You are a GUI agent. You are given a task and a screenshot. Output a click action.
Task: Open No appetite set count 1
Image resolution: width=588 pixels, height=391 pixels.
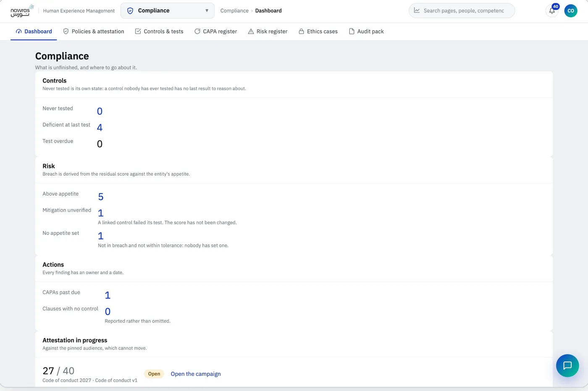tap(101, 236)
